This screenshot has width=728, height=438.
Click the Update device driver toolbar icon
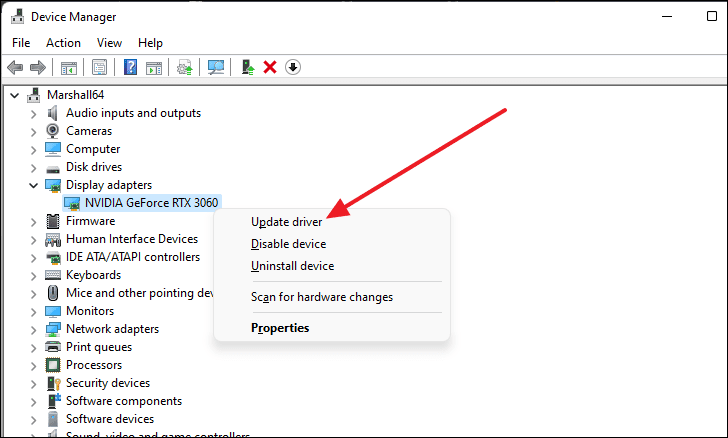[185, 67]
